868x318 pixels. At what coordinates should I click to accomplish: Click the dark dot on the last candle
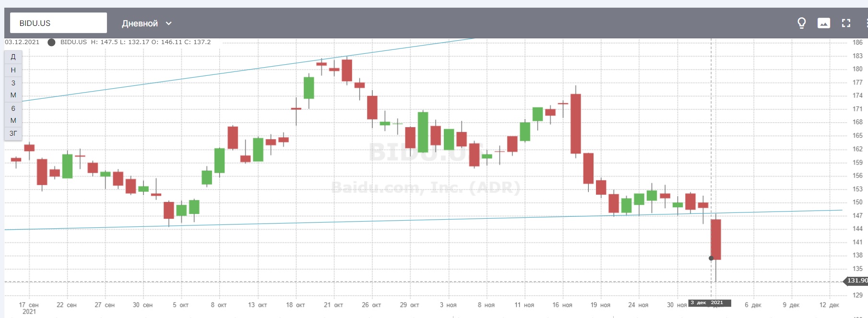point(711,258)
